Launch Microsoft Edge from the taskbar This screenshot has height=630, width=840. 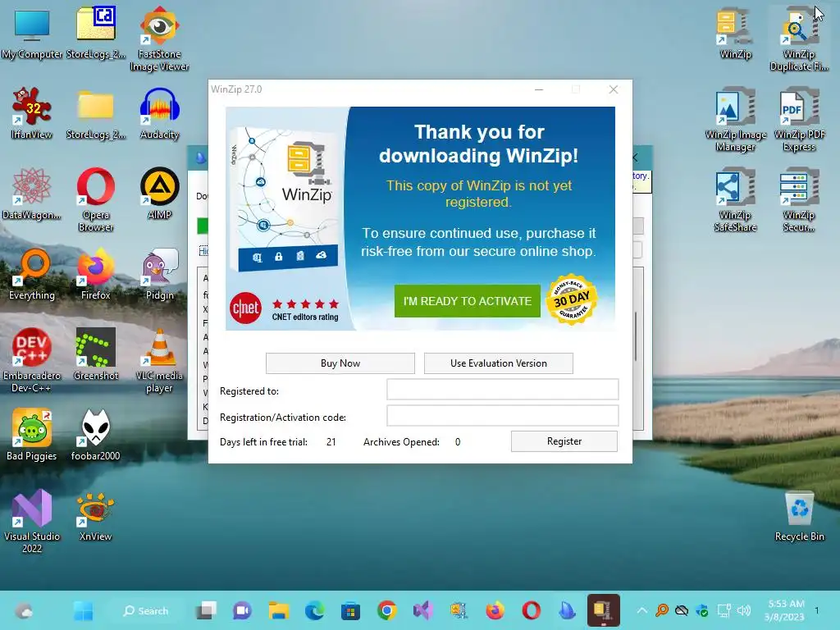(314, 610)
